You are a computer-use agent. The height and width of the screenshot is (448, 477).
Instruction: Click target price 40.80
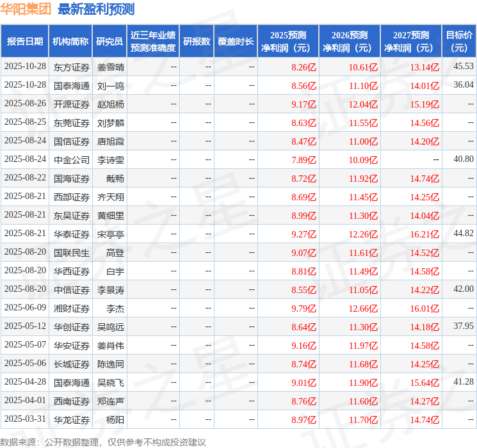click(464, 159)
